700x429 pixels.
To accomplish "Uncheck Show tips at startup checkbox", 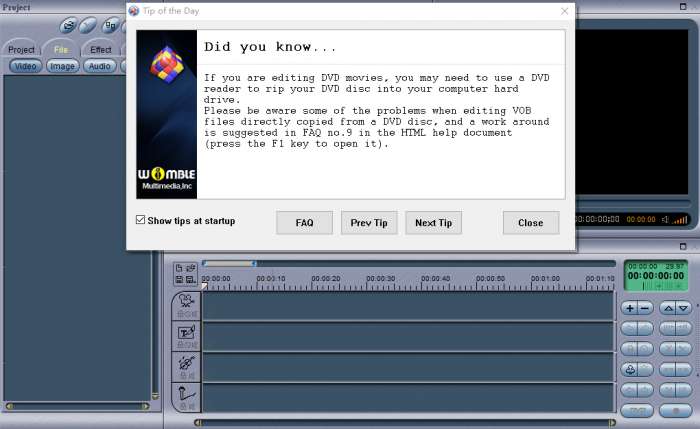I will pos(140,220).
